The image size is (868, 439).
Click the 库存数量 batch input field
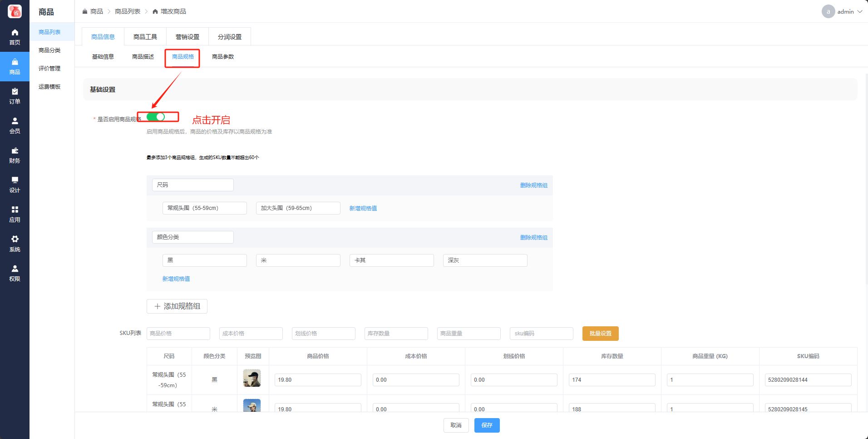pyautogui.click(x=396, y=334)
